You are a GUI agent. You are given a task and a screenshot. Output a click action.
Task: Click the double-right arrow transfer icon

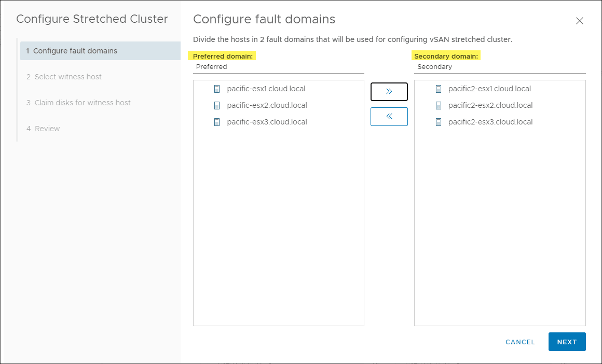[x=389, y=92]
